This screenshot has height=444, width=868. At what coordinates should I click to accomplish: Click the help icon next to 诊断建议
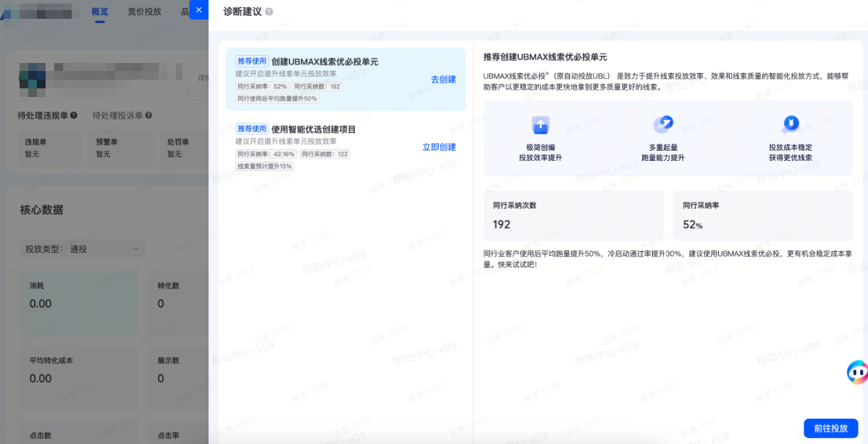(269, 12)
